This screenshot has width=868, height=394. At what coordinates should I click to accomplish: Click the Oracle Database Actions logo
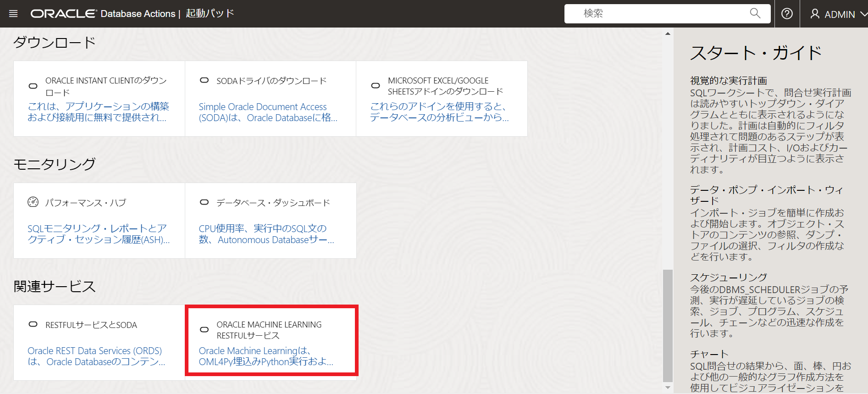[x=103, y=14]
